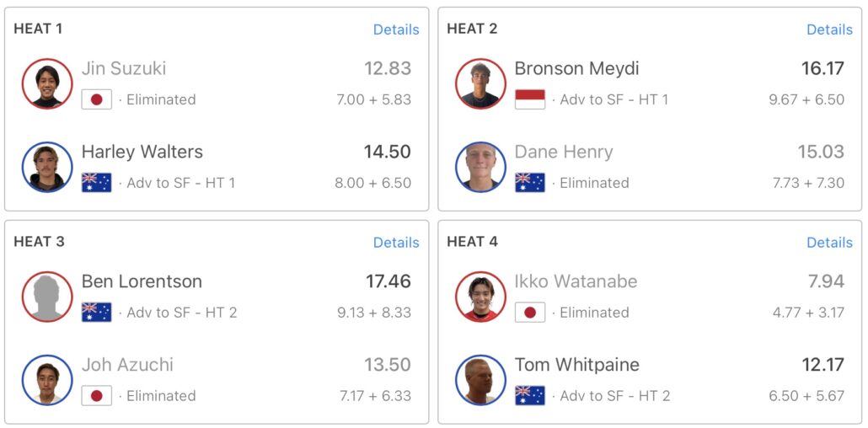The image size is (868, 428).
Task: Click Japan flag under Ikko Watanabe
Action: pyautogui.click(x=530, y=313)
